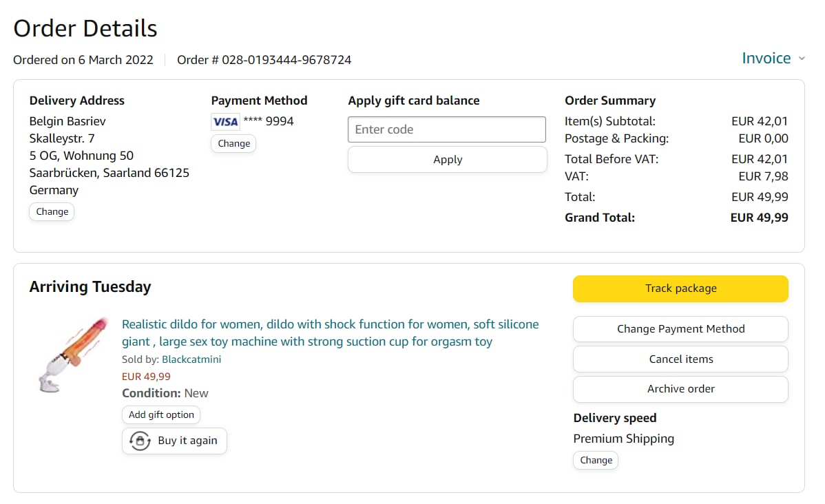Click the Buy it again cart icon
This screenshot has height=504, width=825.
tap(140, 441)
